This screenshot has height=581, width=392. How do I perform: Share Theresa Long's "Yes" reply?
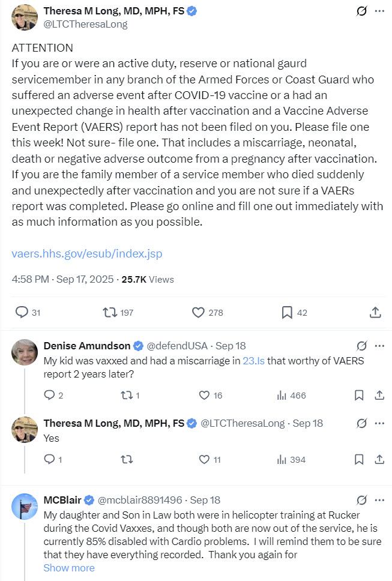(379, 460)
